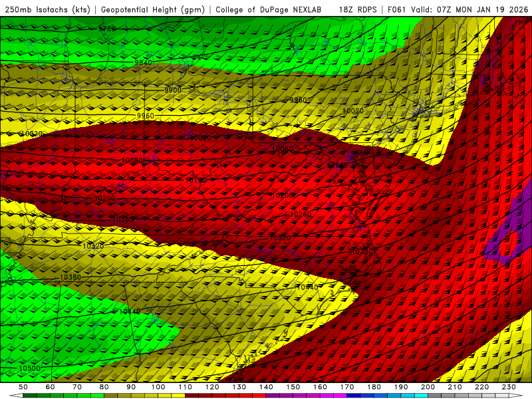Screen dimensions: 532x399
Task: Select the 80 value on the color scale
Action: [104, 387]
